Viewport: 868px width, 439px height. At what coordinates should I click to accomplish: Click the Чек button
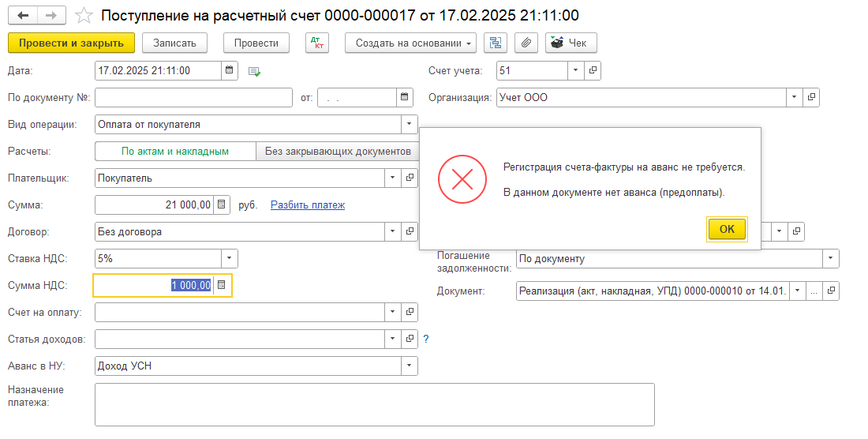571,43
